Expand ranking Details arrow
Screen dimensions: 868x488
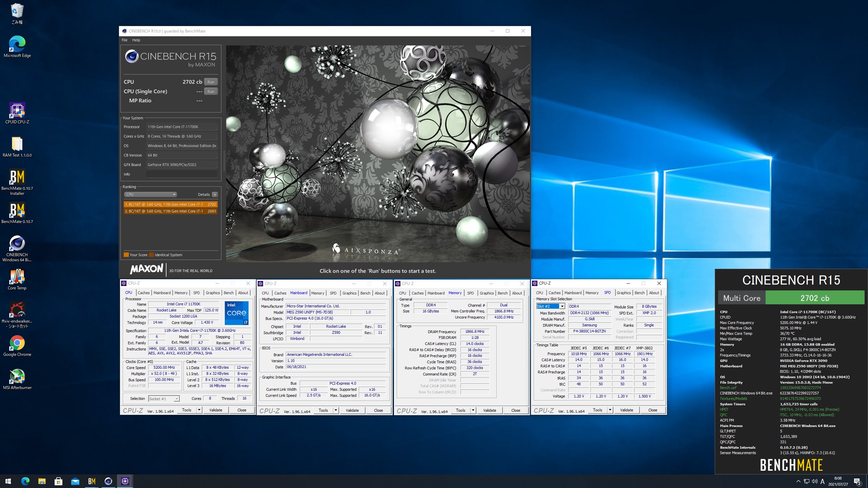click(215, 195)
